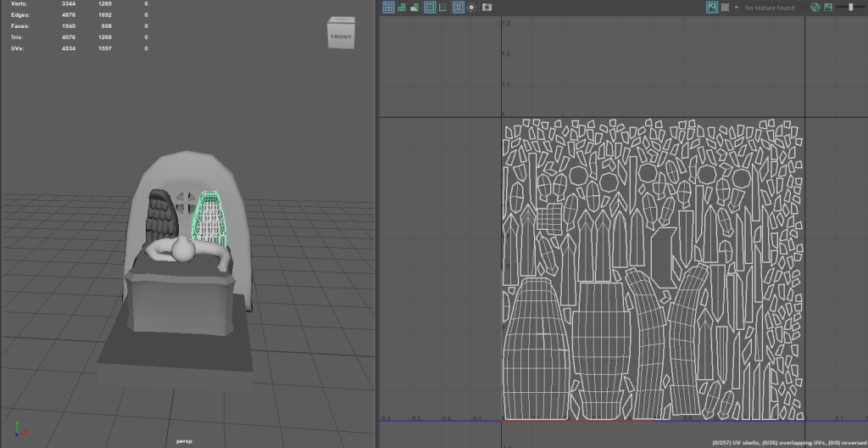Click the circular isolate select icon
Image resolution: width=868 pixels, height=448 pixels.
471,7
